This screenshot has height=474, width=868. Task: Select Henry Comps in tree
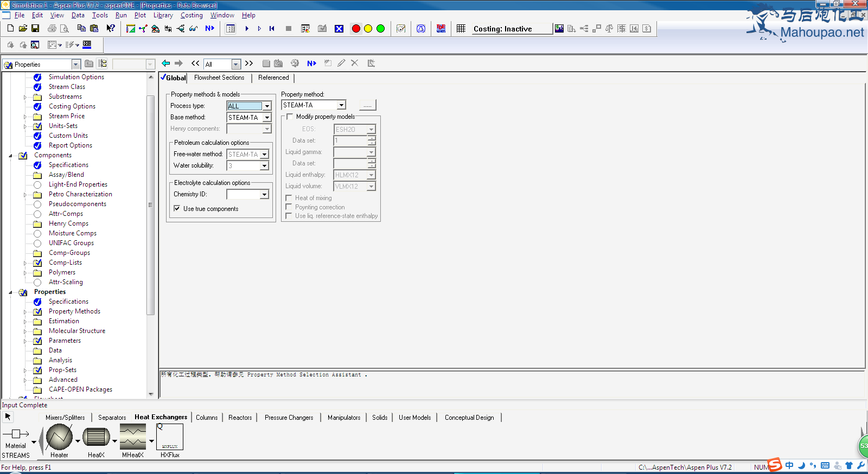pos(68,223)
